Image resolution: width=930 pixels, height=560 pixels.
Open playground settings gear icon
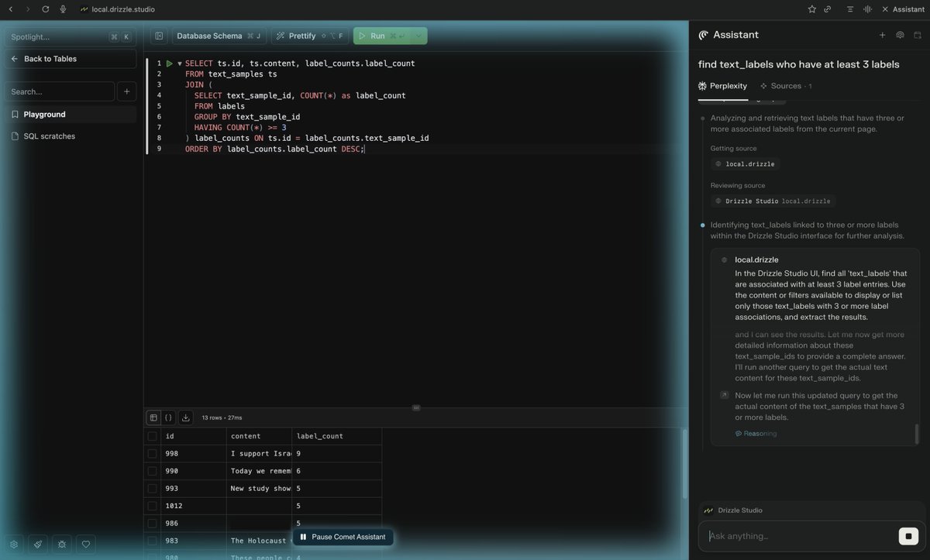coord(13,544)
